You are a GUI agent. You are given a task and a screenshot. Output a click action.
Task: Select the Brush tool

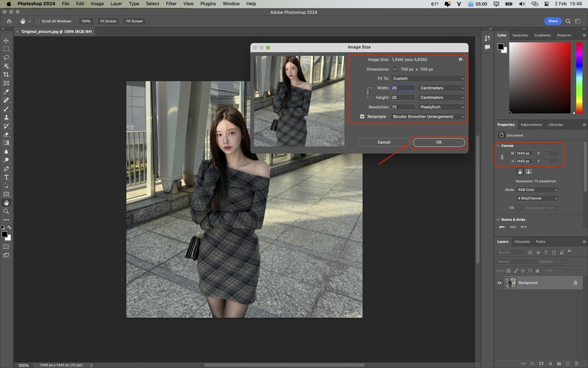point(7,109)
